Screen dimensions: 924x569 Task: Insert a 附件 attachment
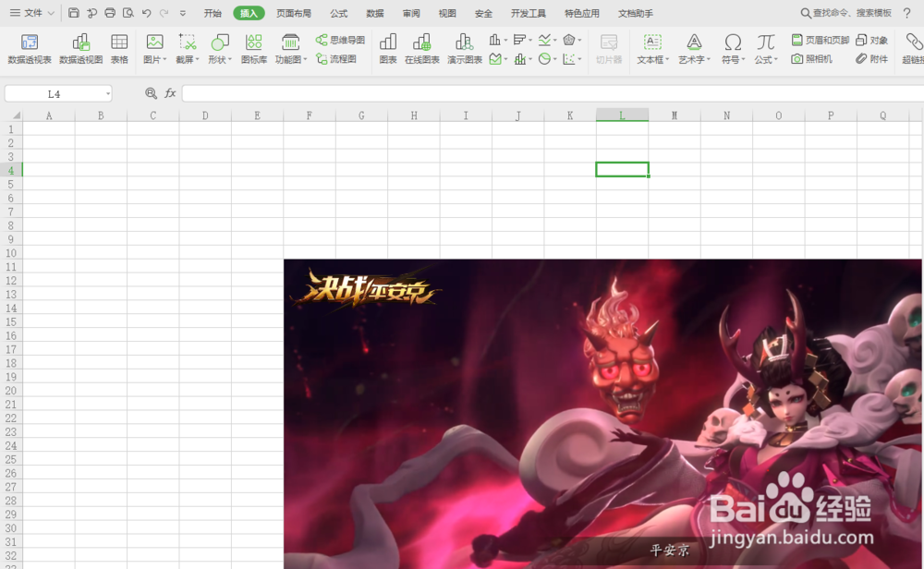coord(871,59)
